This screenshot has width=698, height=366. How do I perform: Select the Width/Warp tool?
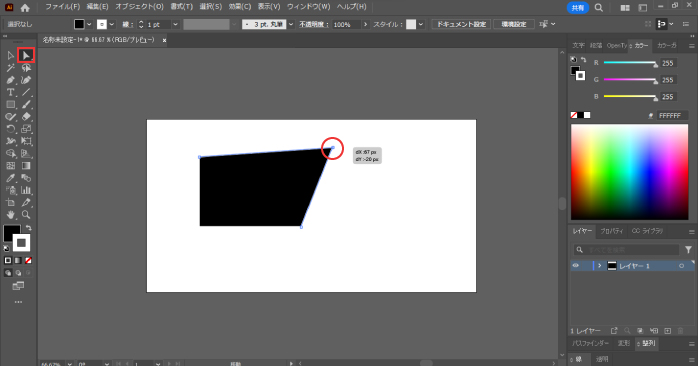[x=10, y=141]
